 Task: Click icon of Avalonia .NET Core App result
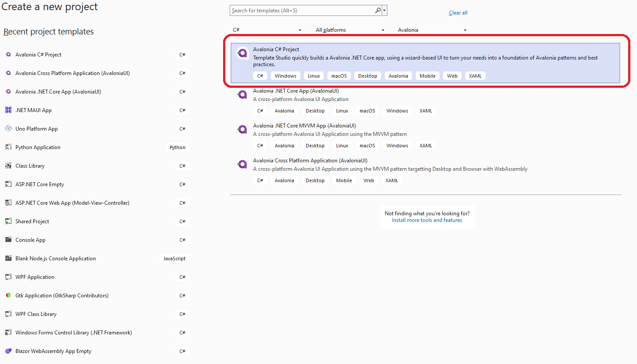[x=243, y=94]
